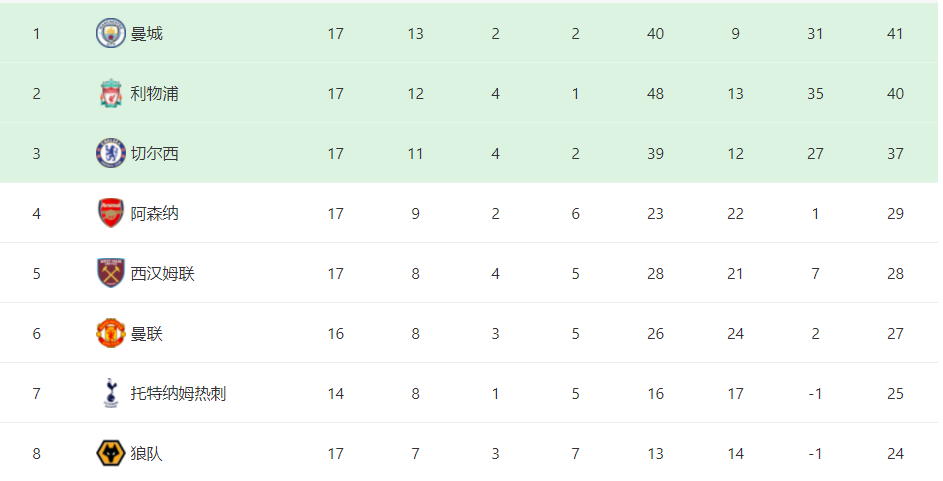This screenshot has width=943, height=481.
Task: Select Tottenham's 14 matches played cell
Action: [x=336, y=394]
